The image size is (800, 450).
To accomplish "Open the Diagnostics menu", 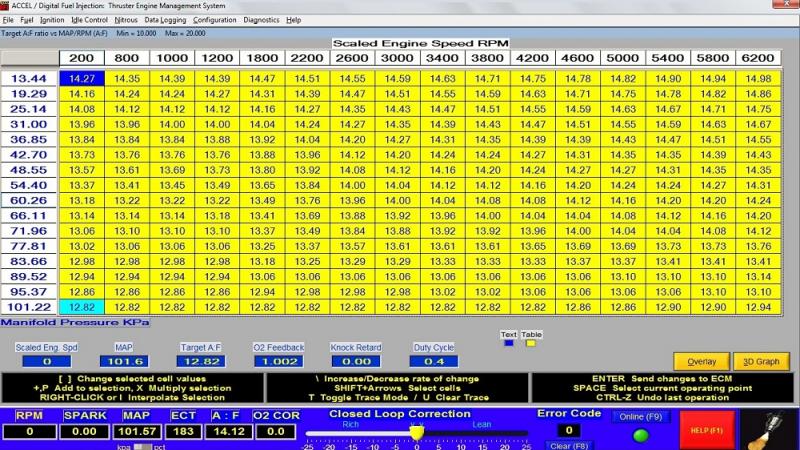I will 261,20.
